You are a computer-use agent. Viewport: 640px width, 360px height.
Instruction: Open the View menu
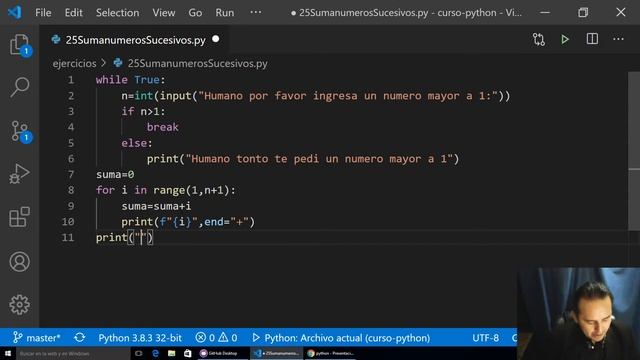coord(164,13)
